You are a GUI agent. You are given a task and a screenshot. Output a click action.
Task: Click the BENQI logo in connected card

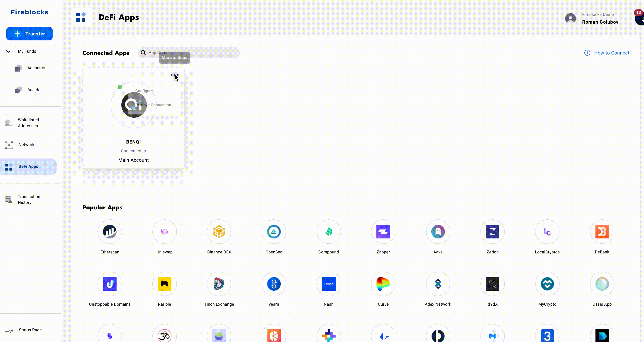pos(134,105)
